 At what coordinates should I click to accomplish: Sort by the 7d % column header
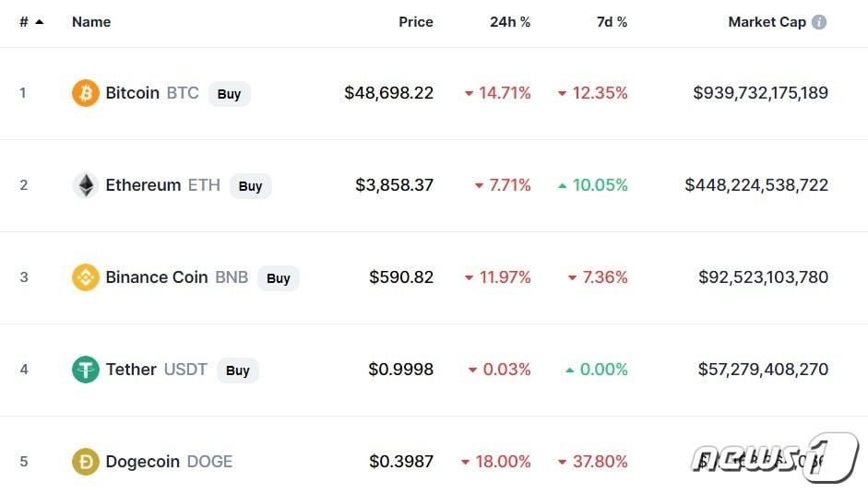coord(612,22)
